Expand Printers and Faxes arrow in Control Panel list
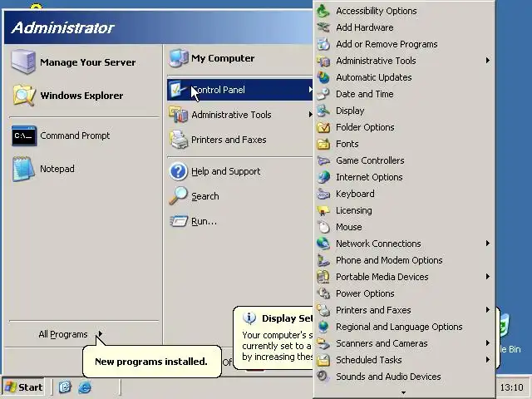Viewport: 532px width, 399px height. tap(488, 310)
